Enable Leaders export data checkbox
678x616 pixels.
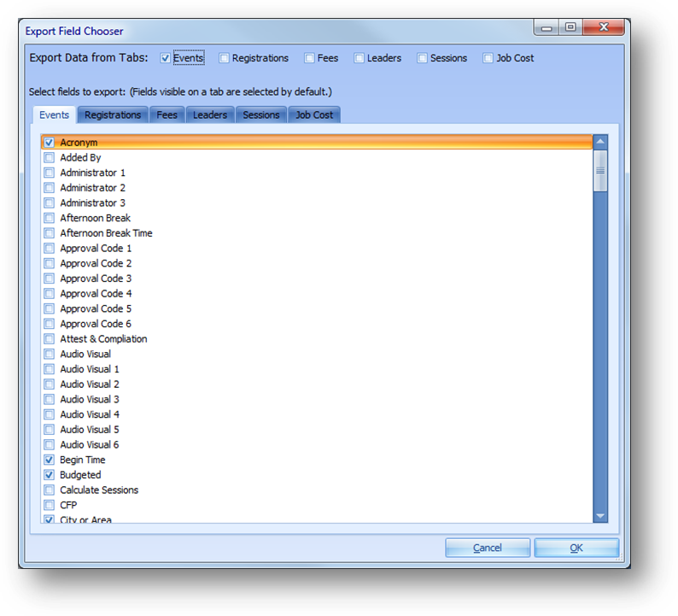[x=359, y=58]
